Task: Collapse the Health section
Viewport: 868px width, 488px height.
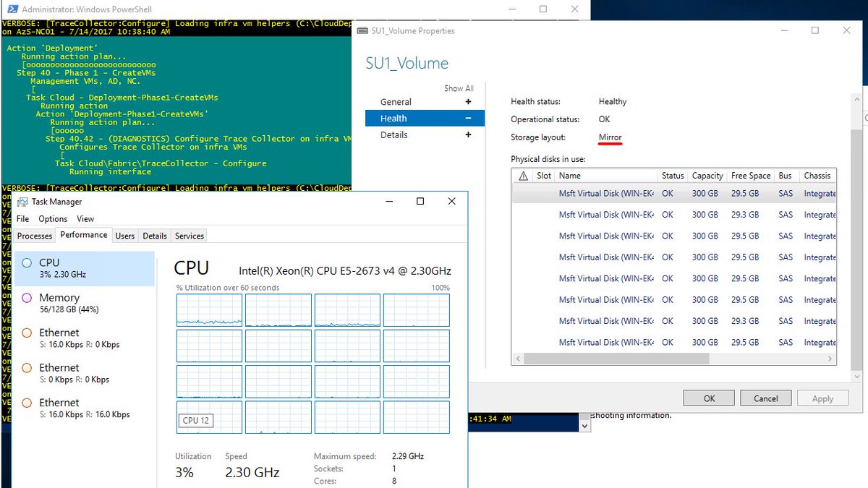Action: [468, 119]
